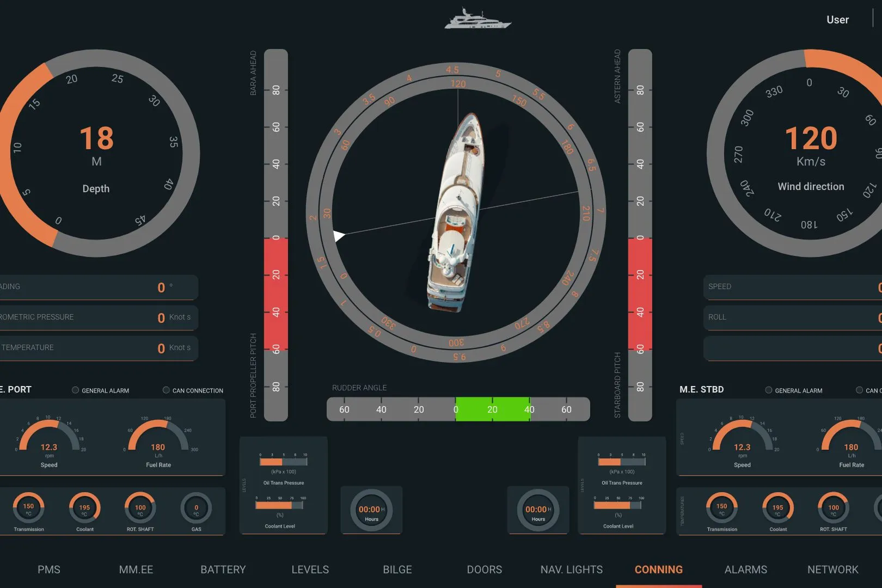This screenshot has height=588, width=882.
Task: Open the NETWORK tab
Action: [x=833, y=569]
